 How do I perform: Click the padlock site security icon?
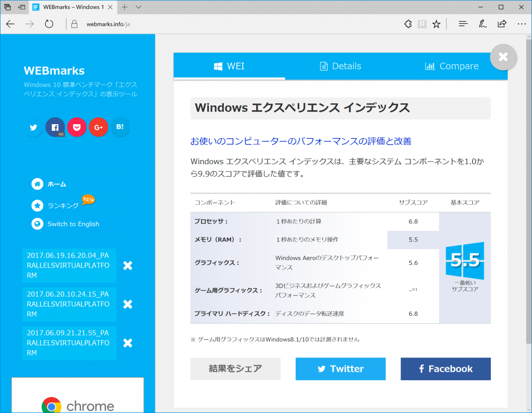tap(74, 24)
